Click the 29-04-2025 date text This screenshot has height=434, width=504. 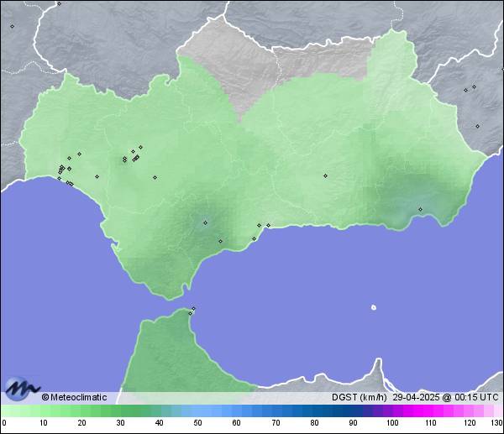click(416, 397)
